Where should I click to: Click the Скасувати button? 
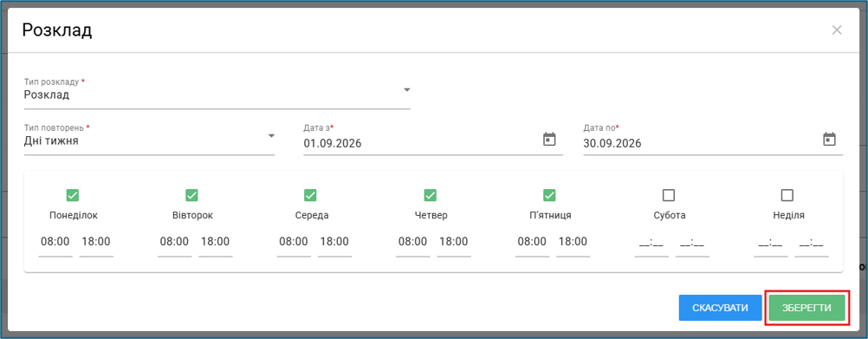point(720,308)
